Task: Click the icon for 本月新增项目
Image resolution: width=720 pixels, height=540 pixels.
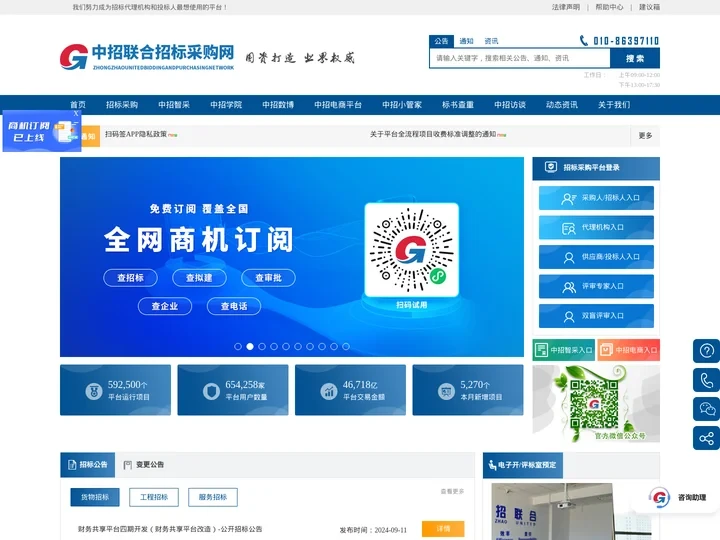Action: pos(446,391)
